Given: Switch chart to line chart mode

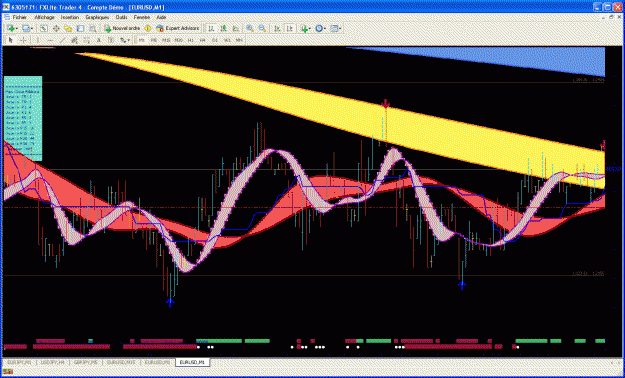Looking at the screenshot, I should [236, 28].
